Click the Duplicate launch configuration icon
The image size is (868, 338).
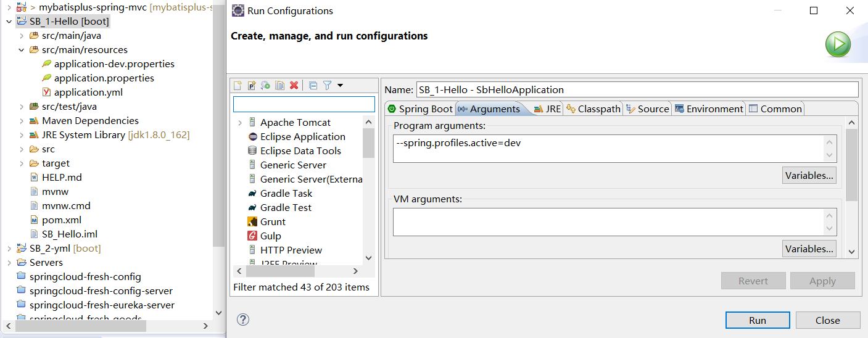pyautogui.click(x=279, y=85)
